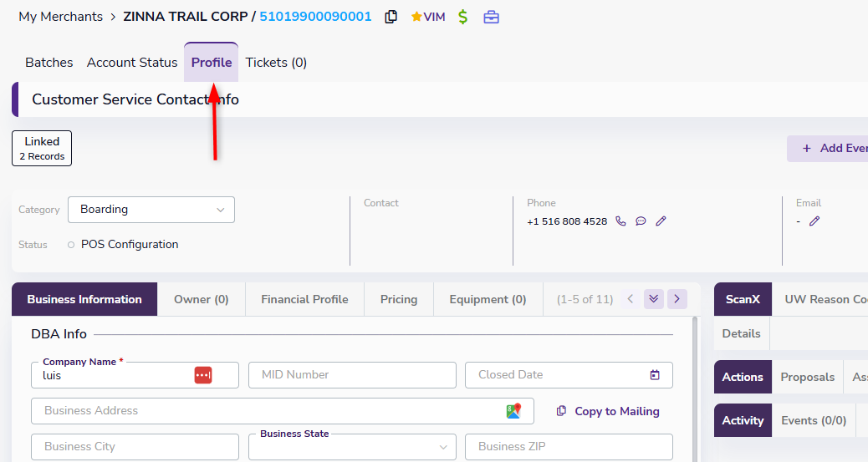This screenshot has width=868, height=462.
Task: Select the ScanX tab
Action: 743,299
